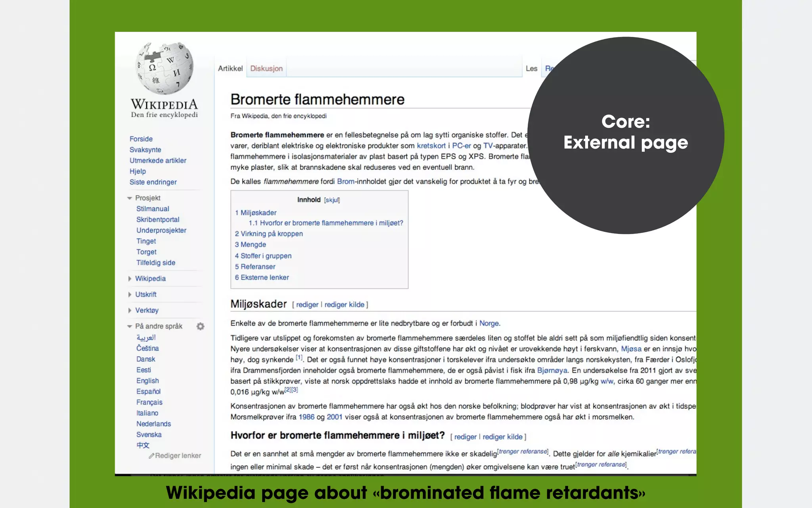Click rediger next to Miljøskader heading
812x508 pixels.
(307, 305)
